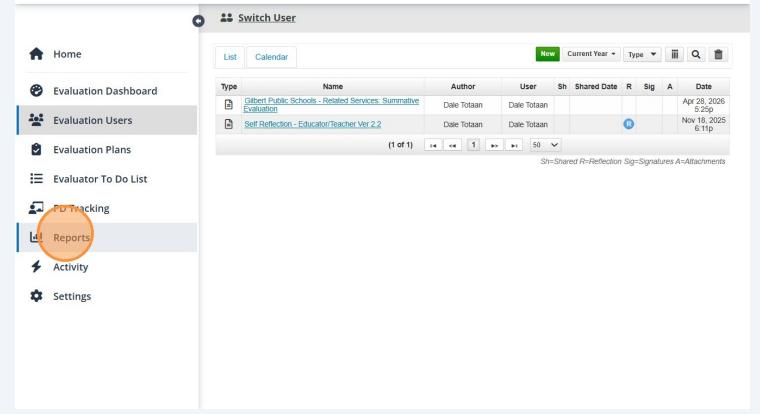Sort by the Name column header
The height and width of the screenshot is (414, 760).
pos(333,86)
